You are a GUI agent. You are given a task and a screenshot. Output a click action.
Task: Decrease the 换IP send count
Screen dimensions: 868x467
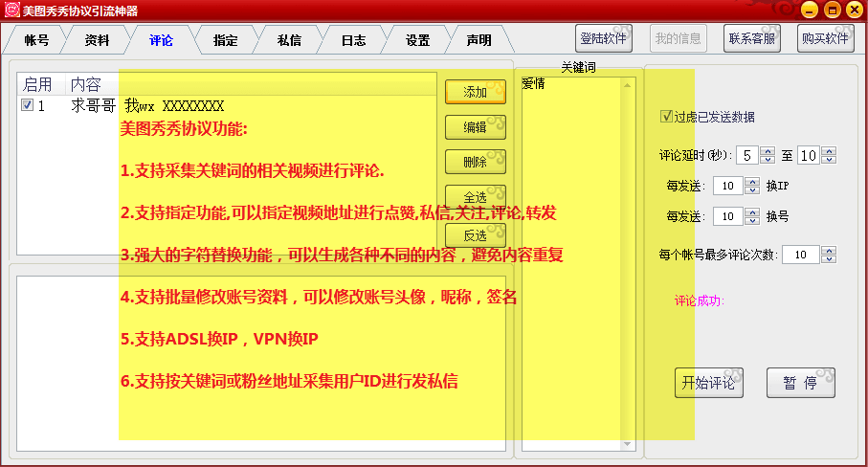click(752, 189)
